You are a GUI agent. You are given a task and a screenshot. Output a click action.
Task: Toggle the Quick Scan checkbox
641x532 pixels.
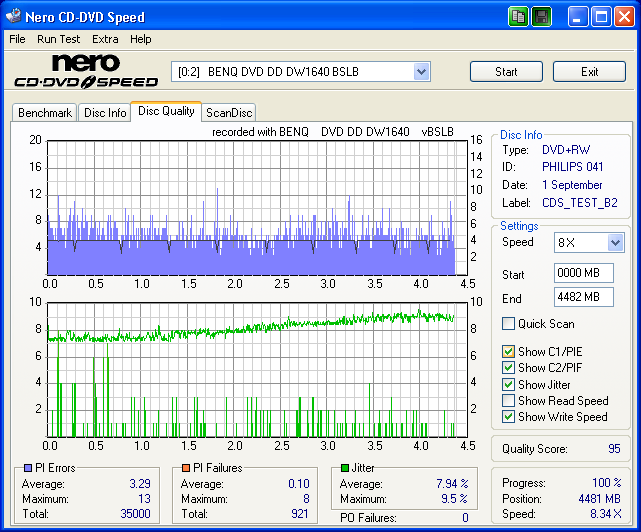coord(509,324)
